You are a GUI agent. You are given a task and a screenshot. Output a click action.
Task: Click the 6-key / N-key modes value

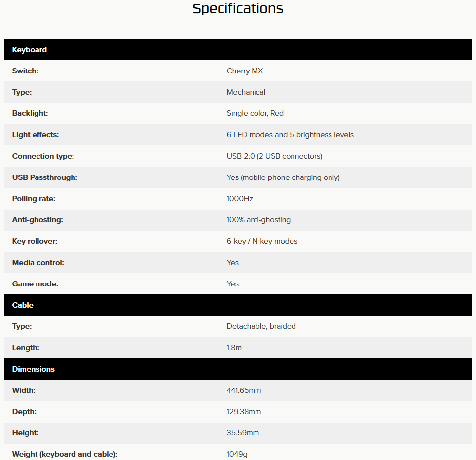(262, 241)
